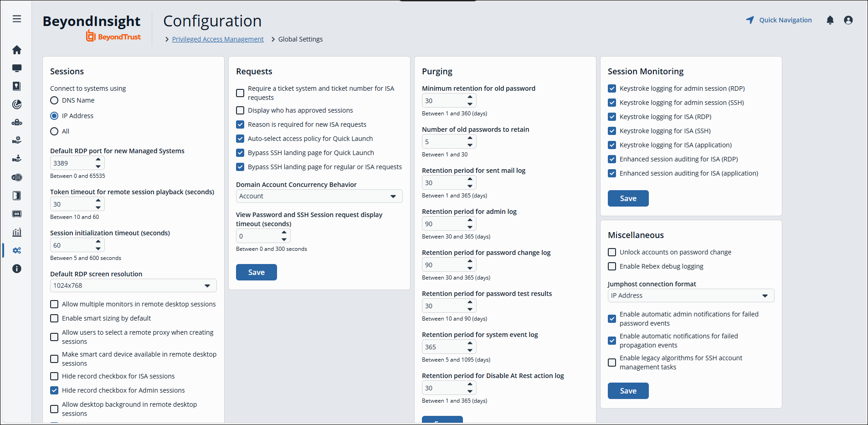Screen dimensions: 868x425
Task: Enable legacy algorithms for SSH account tasks
Action: [612, 363]
